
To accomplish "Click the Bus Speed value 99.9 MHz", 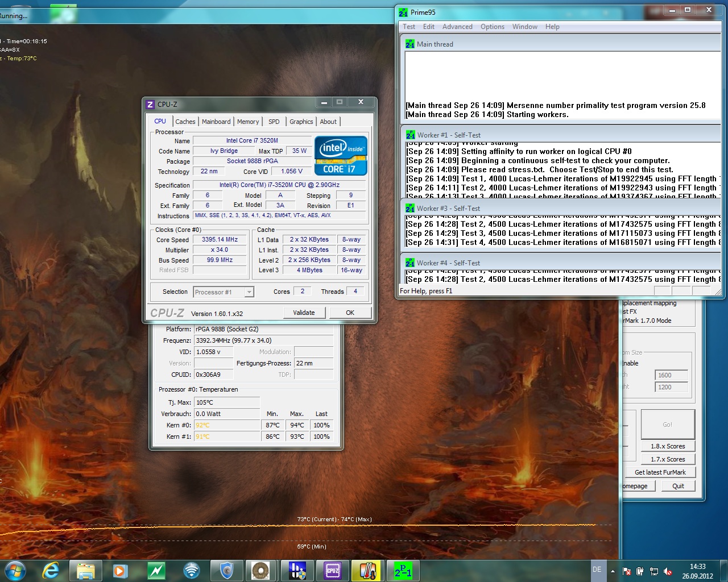I will click(x=220, y=260).
